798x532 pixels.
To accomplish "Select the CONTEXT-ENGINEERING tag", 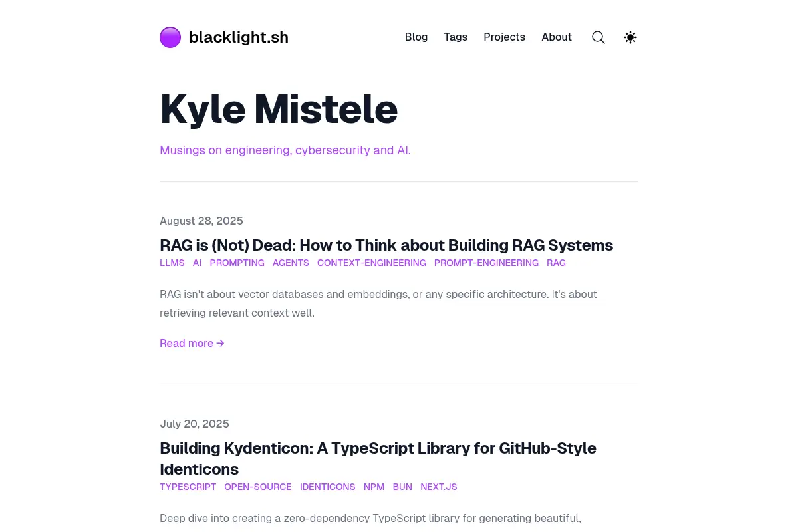I will 372,263.
